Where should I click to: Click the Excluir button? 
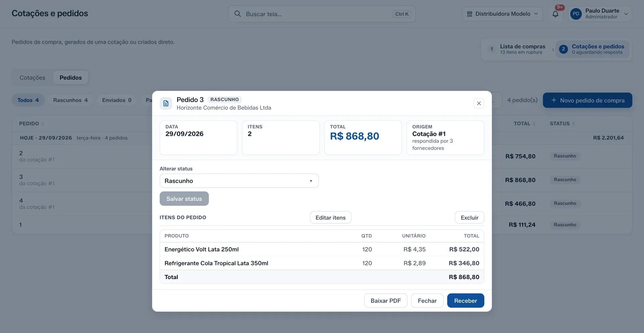click(x=469, y=218)
